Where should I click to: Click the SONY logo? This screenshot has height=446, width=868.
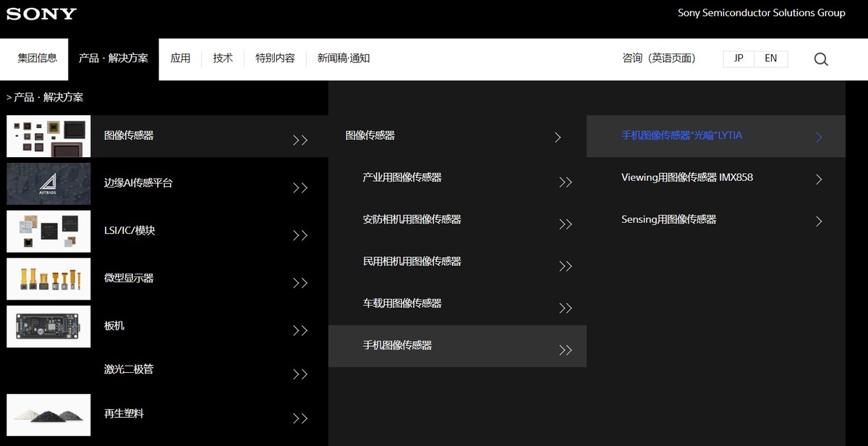tap(42, 14)
